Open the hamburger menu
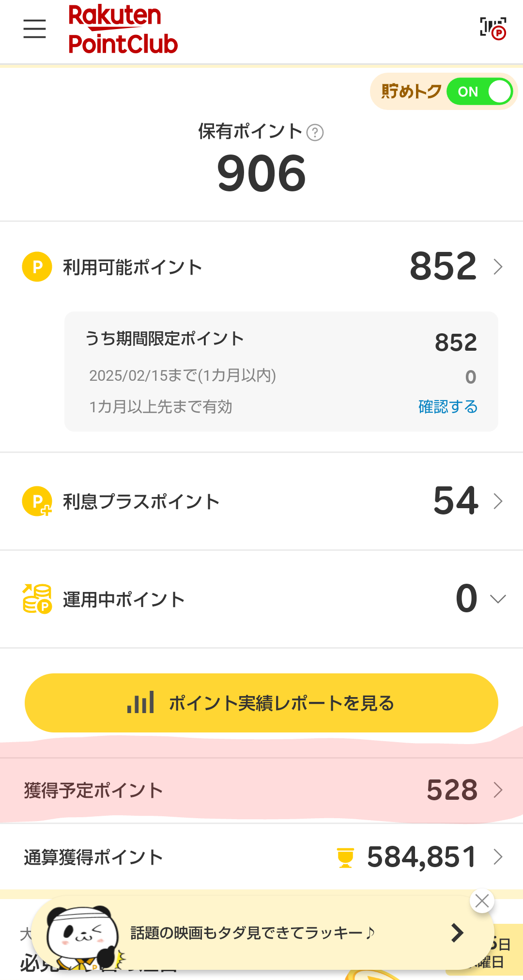This screenshot has height=980, width=523. tap(34, 29)
